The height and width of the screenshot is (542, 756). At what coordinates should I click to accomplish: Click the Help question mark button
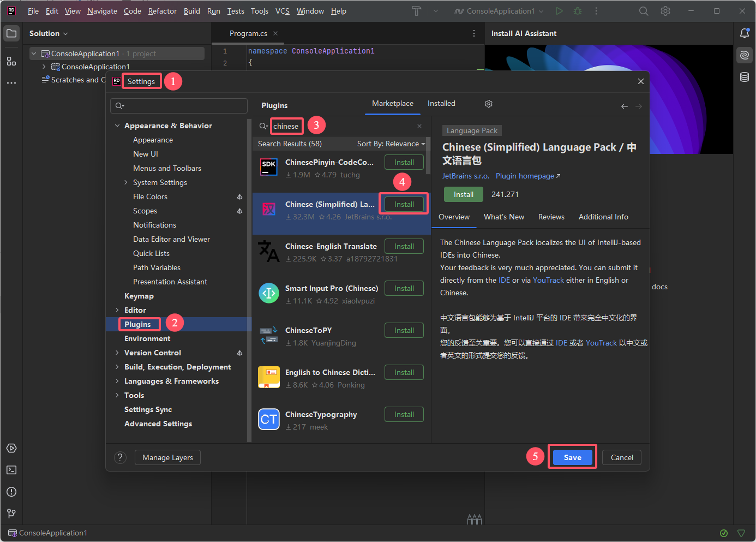click(x=121, y=457)
